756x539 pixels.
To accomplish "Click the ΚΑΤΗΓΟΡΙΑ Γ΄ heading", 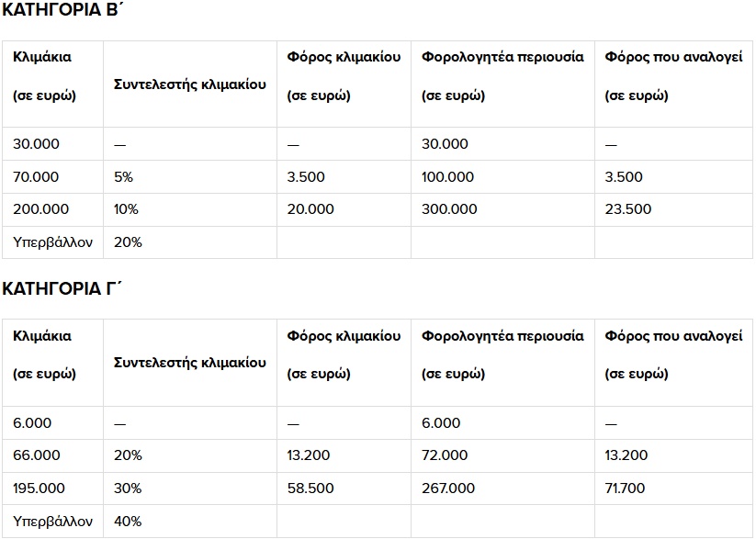I will [62, 290].
